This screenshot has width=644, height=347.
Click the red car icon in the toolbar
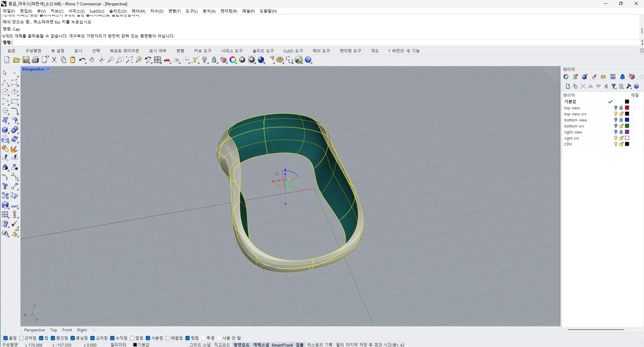tap(167, 60)
